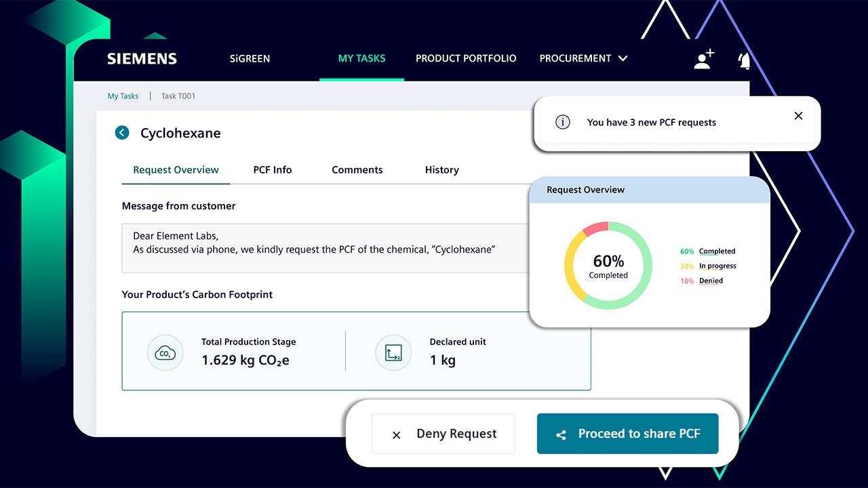Dismiss the PCF requests notification
Screen dimensions: 868x488
click(798, 116)
